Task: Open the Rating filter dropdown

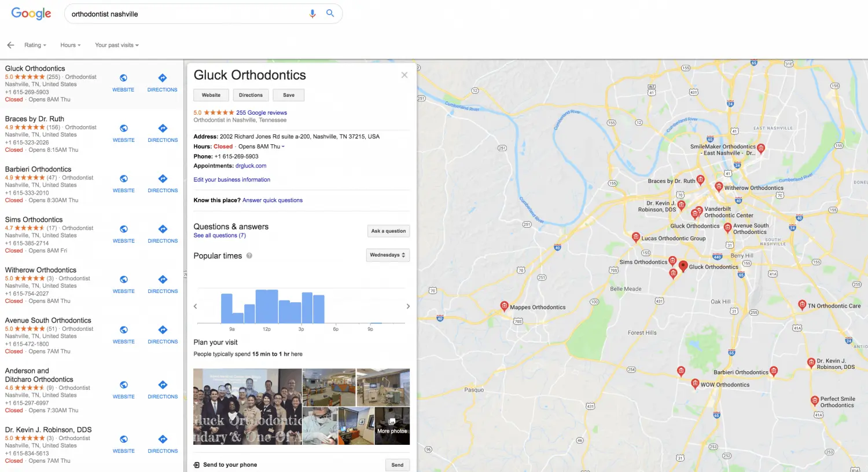Action: click(x=35, y=45)
